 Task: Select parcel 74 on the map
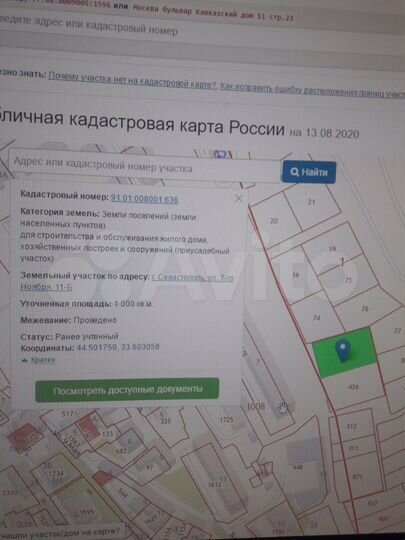point(316,318)
